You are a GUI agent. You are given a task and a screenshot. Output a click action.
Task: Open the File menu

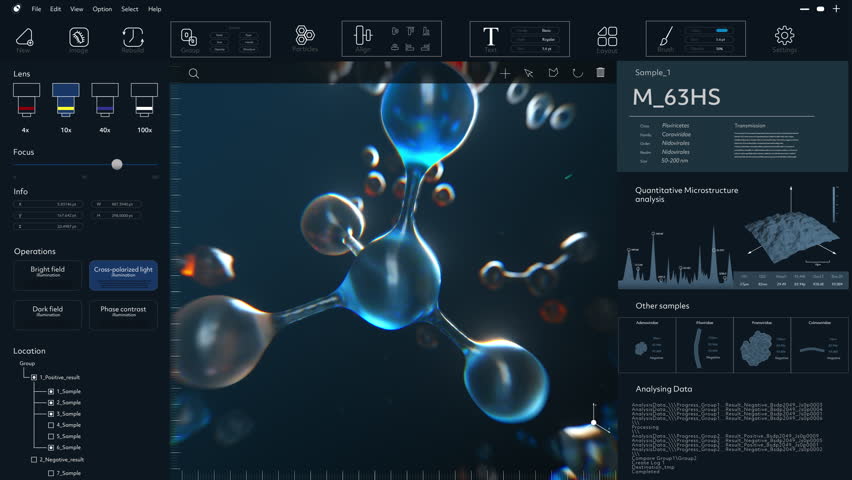coord(36,9)
